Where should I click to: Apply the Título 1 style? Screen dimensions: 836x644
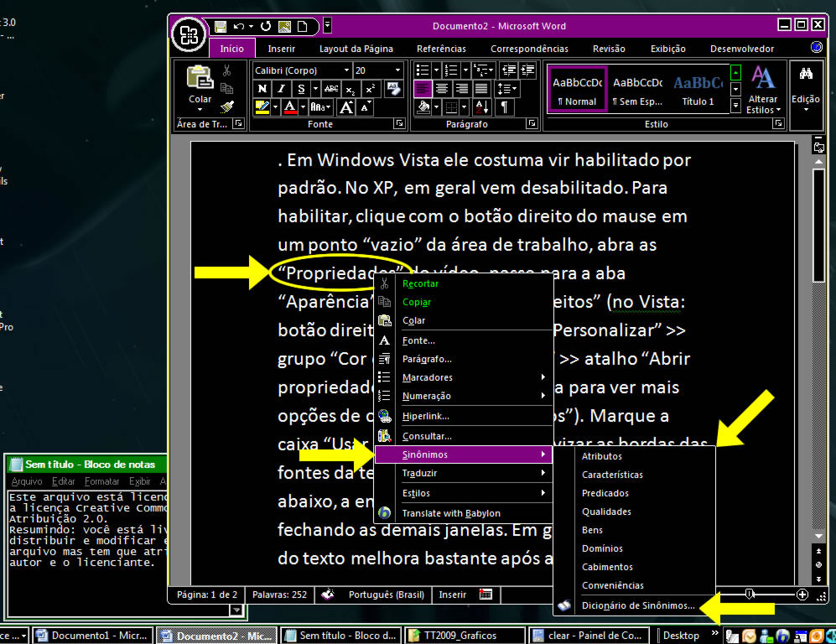pyautogui.click(x=698, y=90)
